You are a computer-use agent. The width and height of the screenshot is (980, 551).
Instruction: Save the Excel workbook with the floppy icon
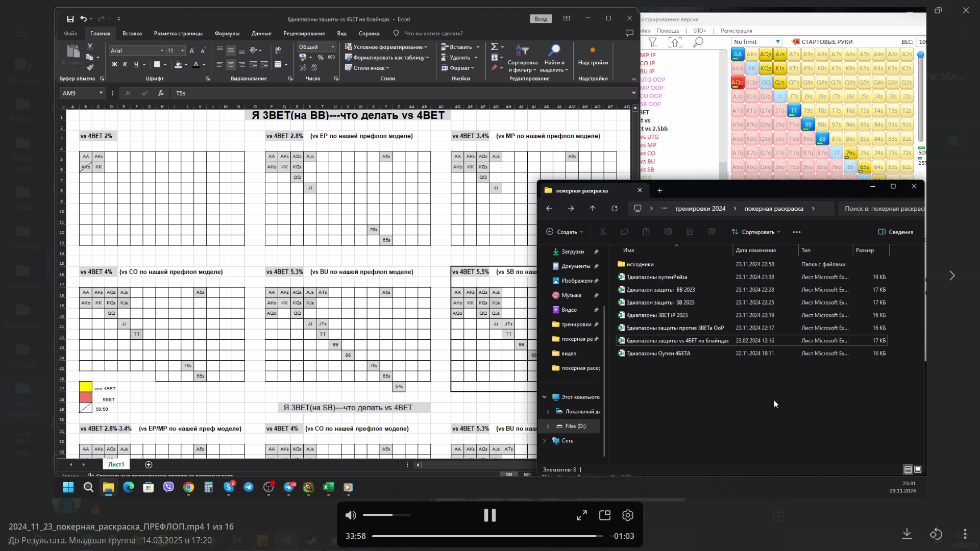point(70,19)
